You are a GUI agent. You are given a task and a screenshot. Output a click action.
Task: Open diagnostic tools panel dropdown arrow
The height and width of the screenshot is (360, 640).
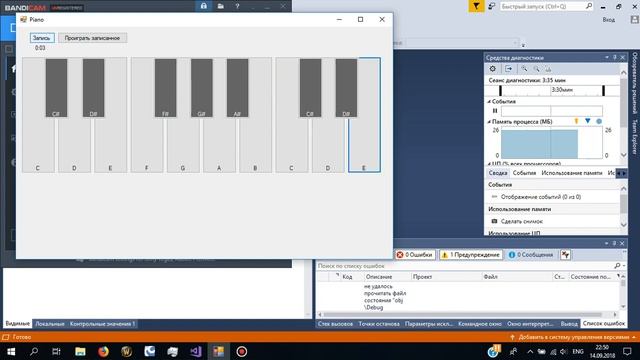tap(607, 58)
